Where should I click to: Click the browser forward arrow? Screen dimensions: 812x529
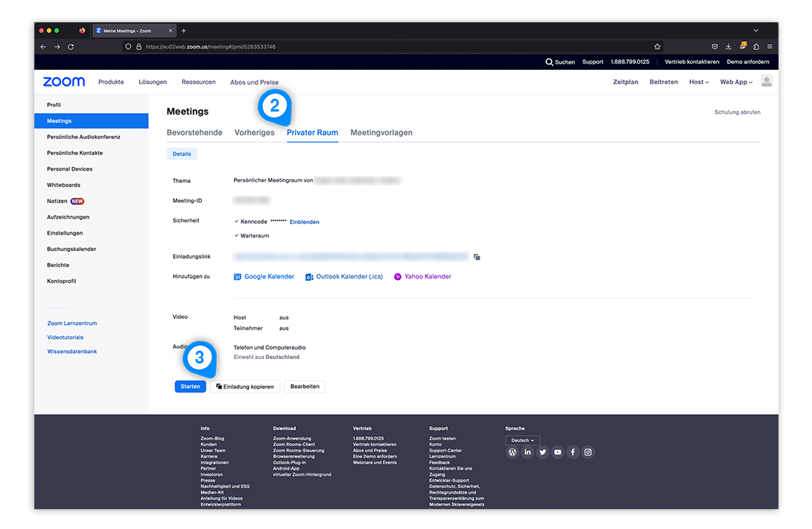tap(57, 46)
